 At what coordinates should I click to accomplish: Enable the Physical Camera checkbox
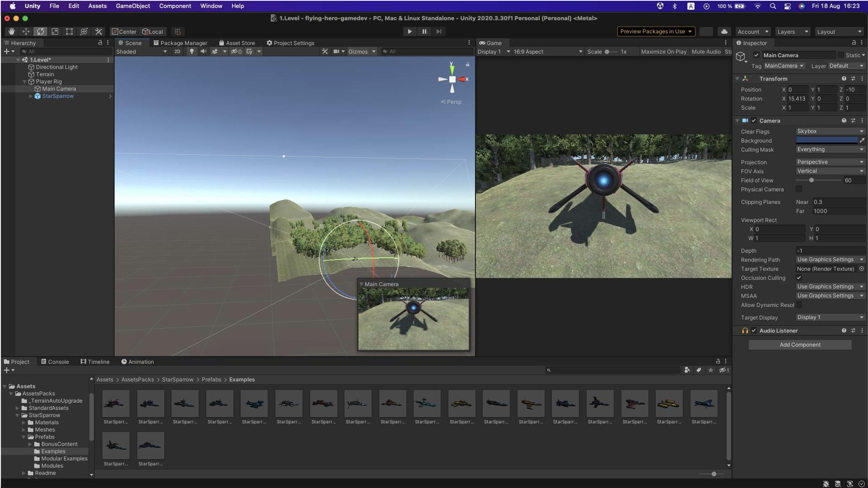tap(799, 189)
